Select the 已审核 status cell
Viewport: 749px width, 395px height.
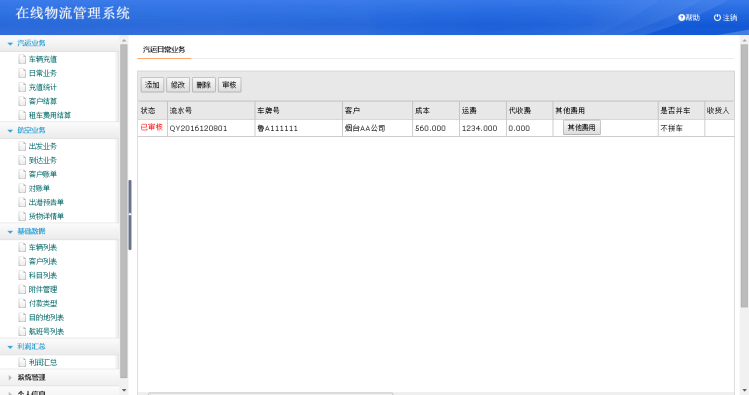point(152,128)
